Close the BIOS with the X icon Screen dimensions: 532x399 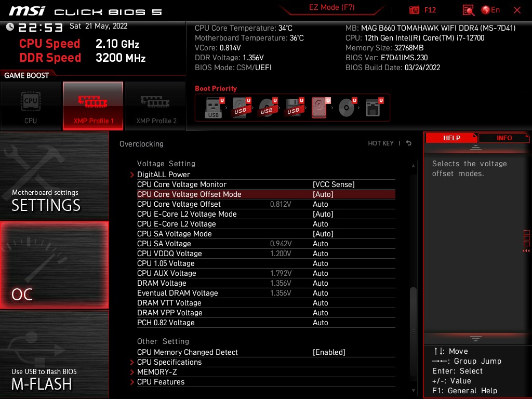point(517,10)
